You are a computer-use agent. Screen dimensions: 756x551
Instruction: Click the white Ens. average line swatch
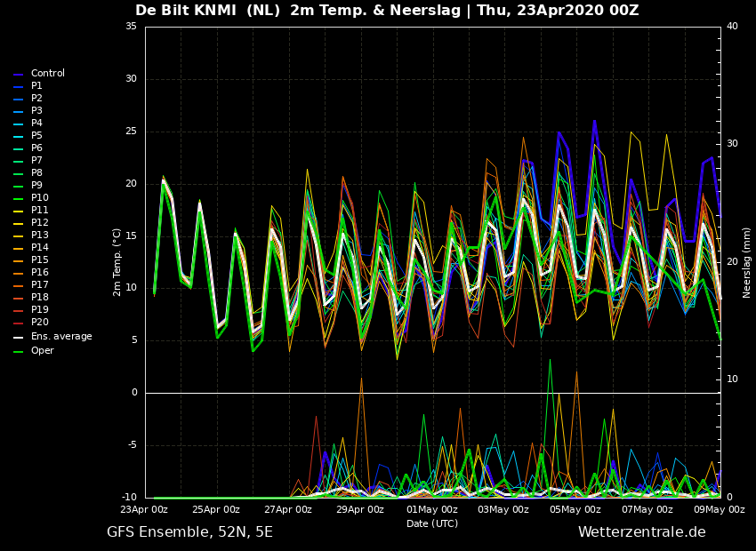coord(18,338)
